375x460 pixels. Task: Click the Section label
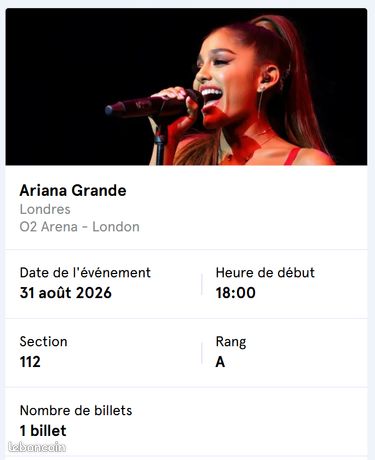click(44, 342)
